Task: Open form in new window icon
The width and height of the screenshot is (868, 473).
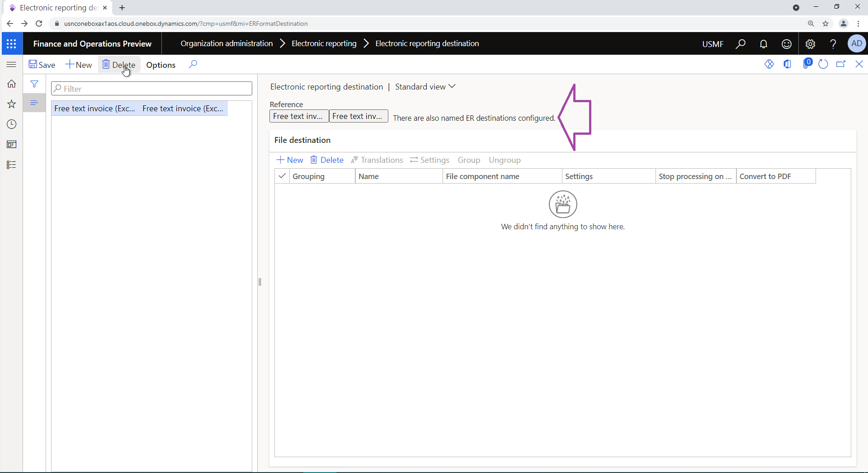Action: point(841,64)
